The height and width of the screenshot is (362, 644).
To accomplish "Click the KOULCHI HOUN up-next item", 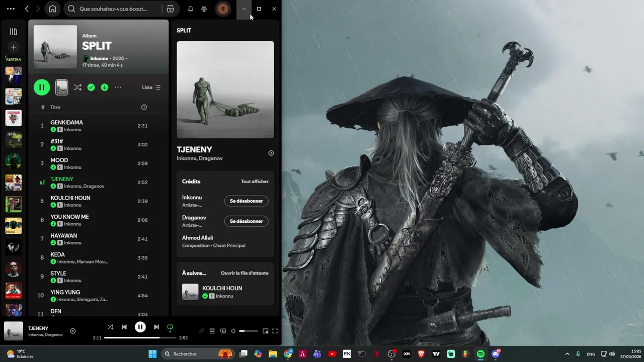I will pyautogui.click(x=225, y=292).
